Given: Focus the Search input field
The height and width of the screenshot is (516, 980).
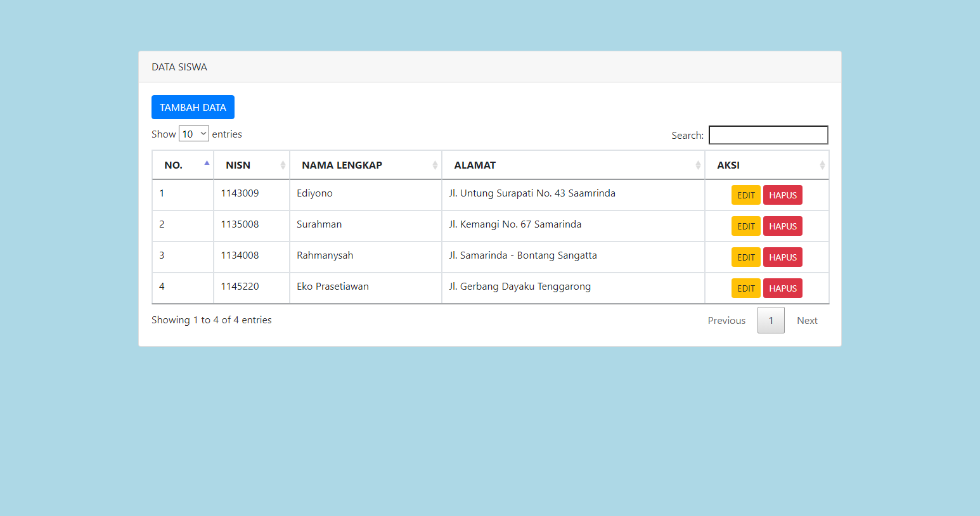Looking at the screenshot, I should point(768,135).
